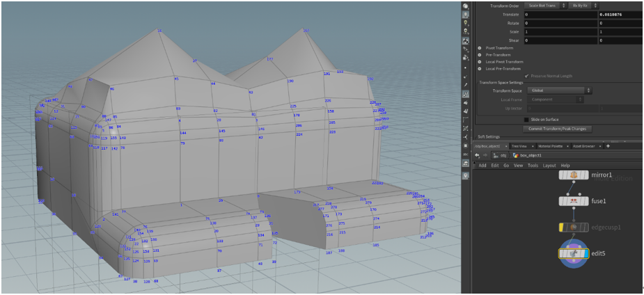The height and width of the screenshot is (295, 644).
Task: Expand the Pivot Transform section
Action: click(479, 48)
